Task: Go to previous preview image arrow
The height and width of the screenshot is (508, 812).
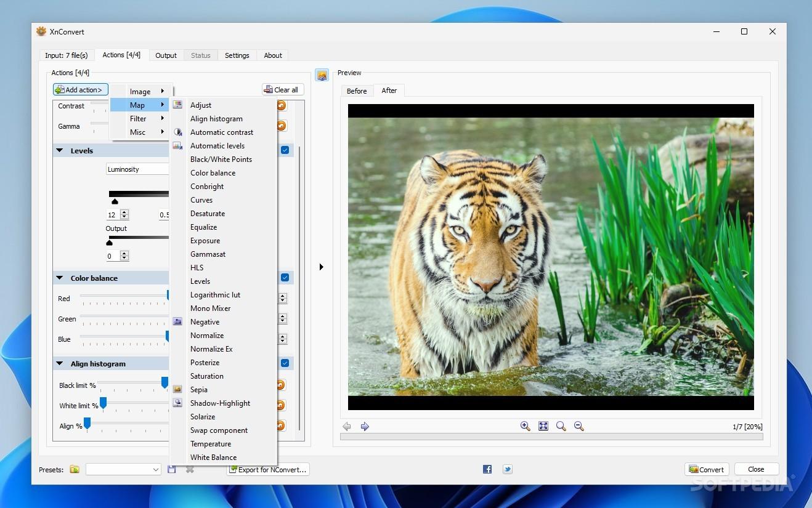Action: [x=347, y=426]
